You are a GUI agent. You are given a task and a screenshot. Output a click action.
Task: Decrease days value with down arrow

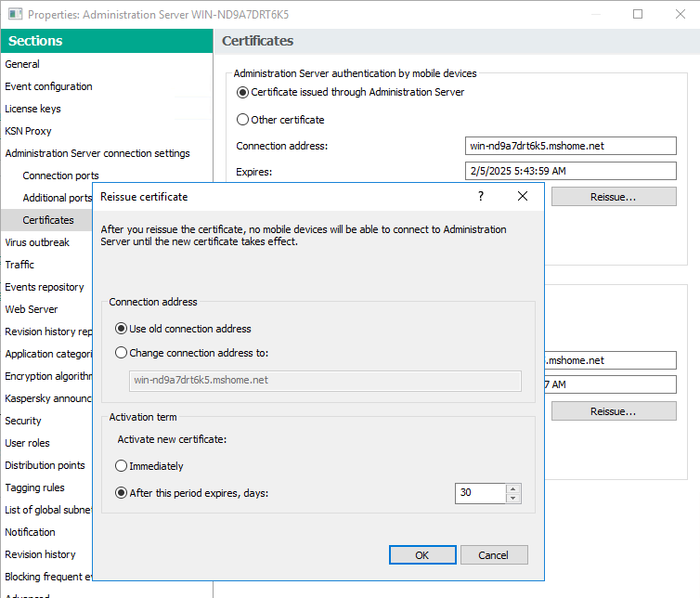[x=513, y=499]
